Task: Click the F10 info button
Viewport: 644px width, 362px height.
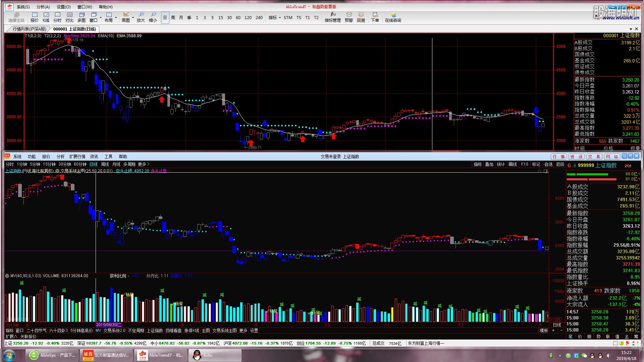Action: click(525, 164)
